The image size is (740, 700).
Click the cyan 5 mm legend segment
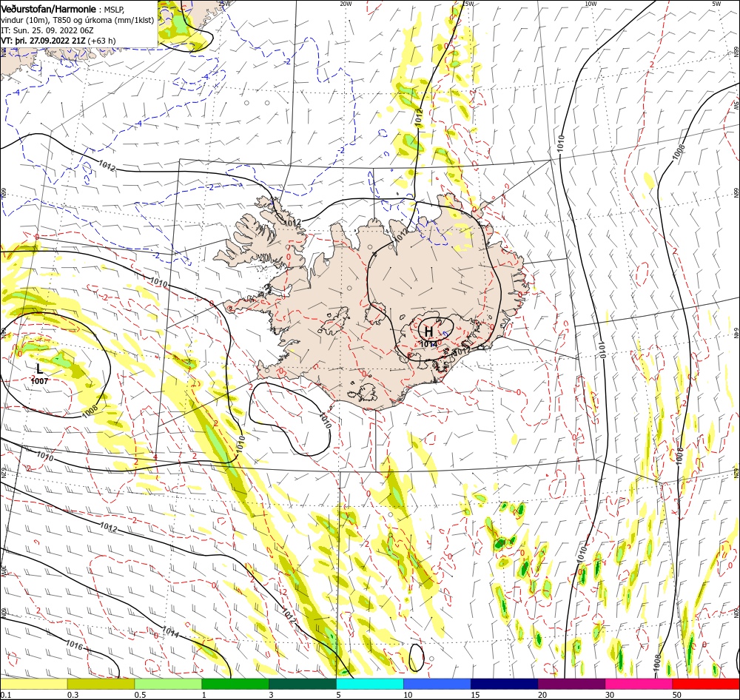point(370,684)
